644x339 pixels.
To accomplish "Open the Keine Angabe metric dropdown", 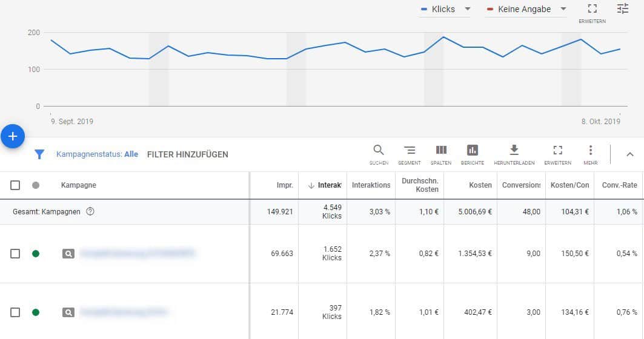I will 526,9.
